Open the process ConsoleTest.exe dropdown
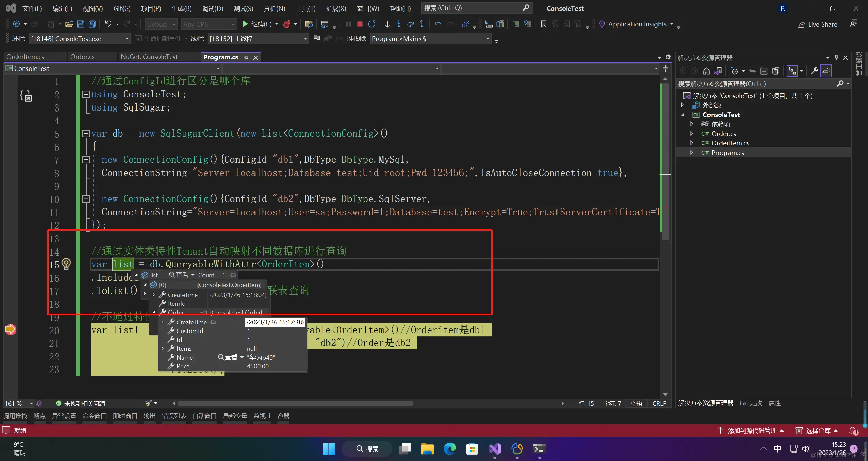Image resolution: width=868 pixels, height=461 pixels. click(x=79, y=39)
